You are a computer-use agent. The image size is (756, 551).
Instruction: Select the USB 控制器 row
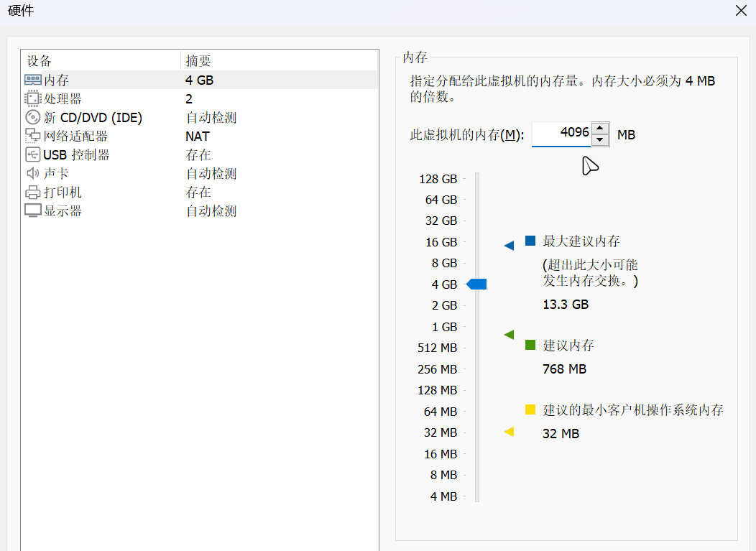(x=199, y=154)
